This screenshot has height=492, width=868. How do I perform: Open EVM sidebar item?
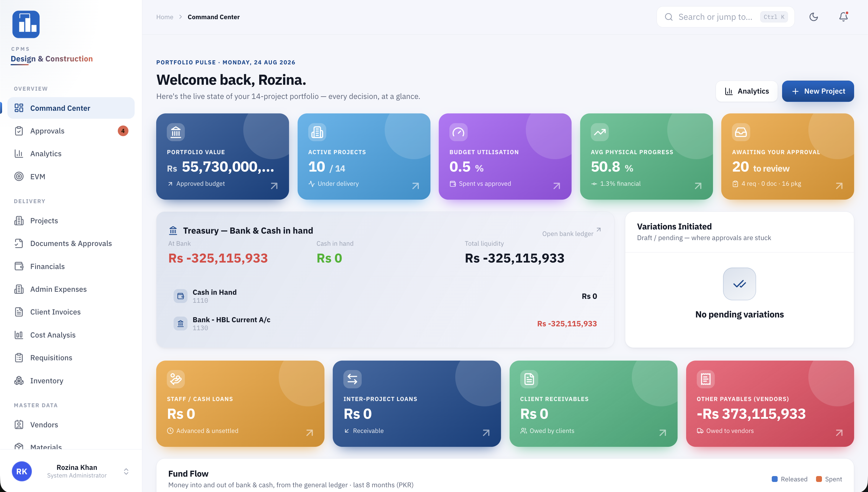71,176
